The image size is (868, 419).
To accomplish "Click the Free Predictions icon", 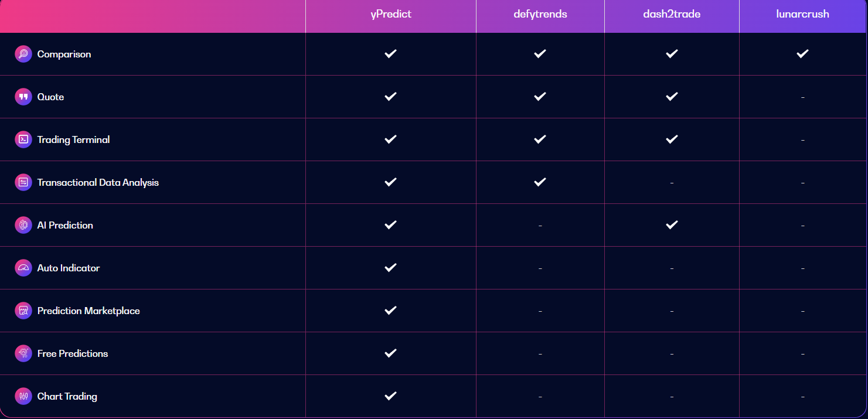I will click(x=23, y=353).
